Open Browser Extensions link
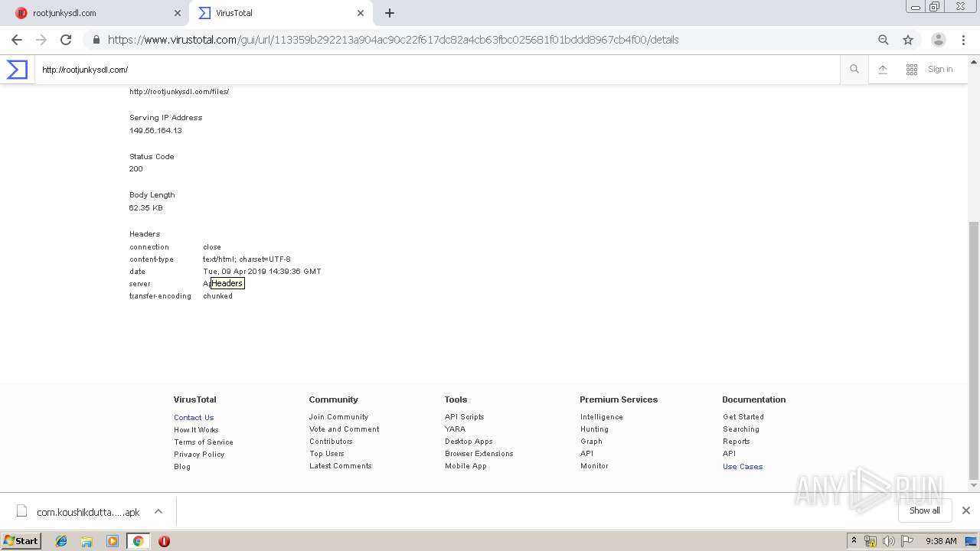Viewport: 980px width, 551px height. [x=479, y=454]
